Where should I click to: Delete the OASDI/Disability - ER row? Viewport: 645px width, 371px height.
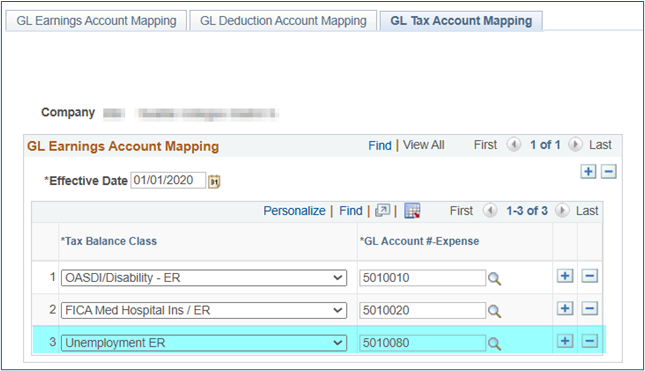(589, 276)
